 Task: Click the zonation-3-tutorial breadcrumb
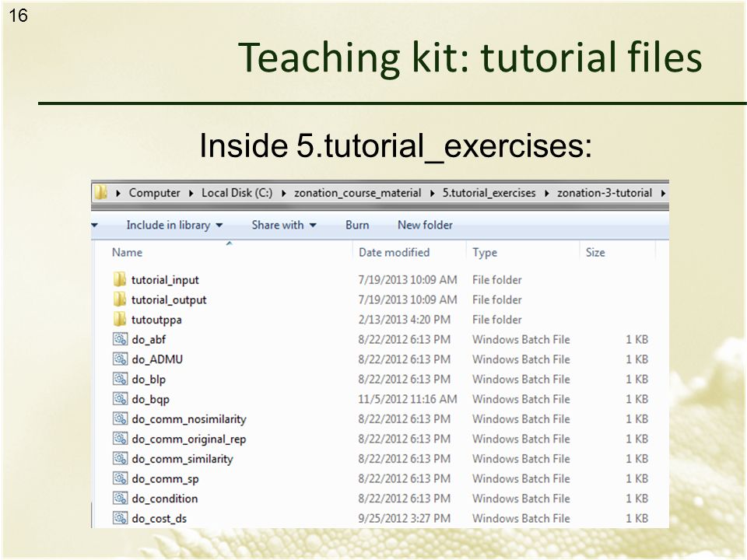click(x=604, y=193)
